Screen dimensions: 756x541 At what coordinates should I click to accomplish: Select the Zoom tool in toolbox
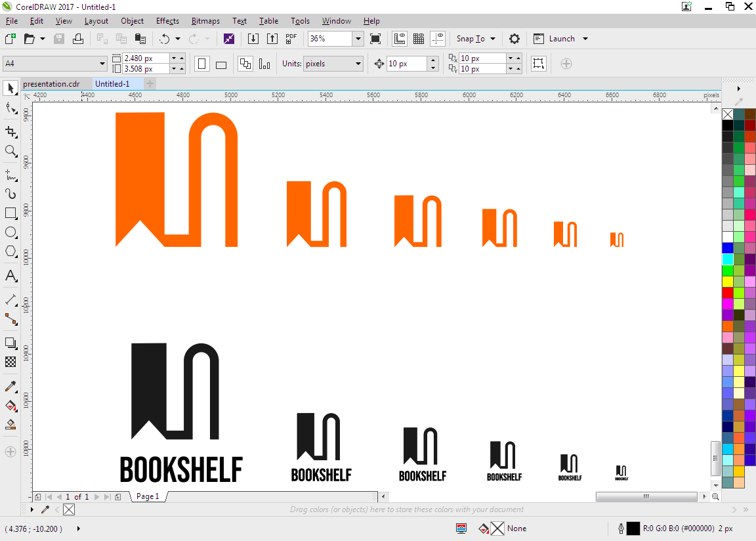point(10,151)
